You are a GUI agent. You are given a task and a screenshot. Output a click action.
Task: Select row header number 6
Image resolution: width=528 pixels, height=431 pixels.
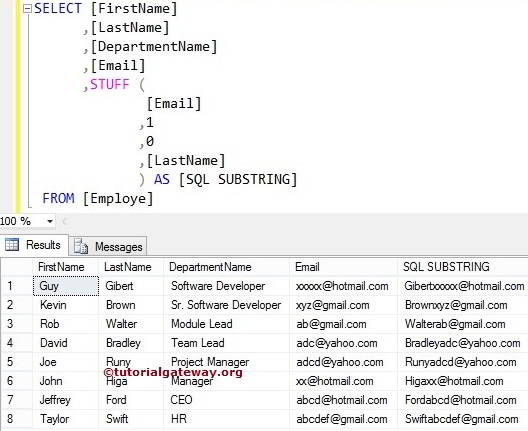pos(17,381)
